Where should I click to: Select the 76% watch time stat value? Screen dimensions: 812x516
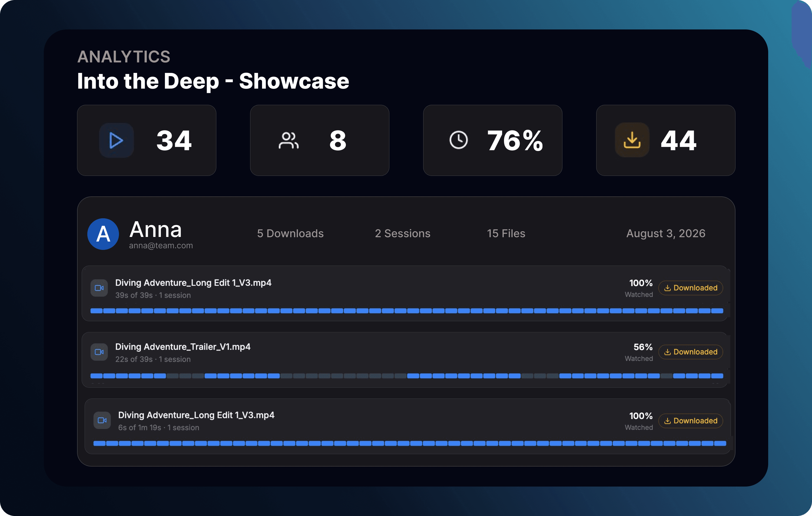point(515,140)
